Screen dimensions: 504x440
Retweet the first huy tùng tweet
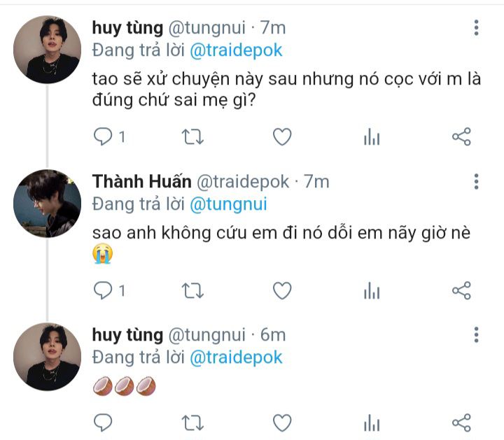tap(192, 137)
